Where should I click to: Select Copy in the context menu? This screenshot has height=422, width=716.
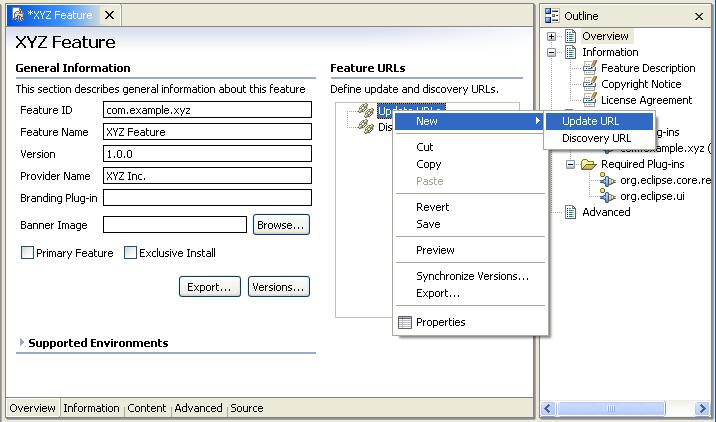(470, 164)
